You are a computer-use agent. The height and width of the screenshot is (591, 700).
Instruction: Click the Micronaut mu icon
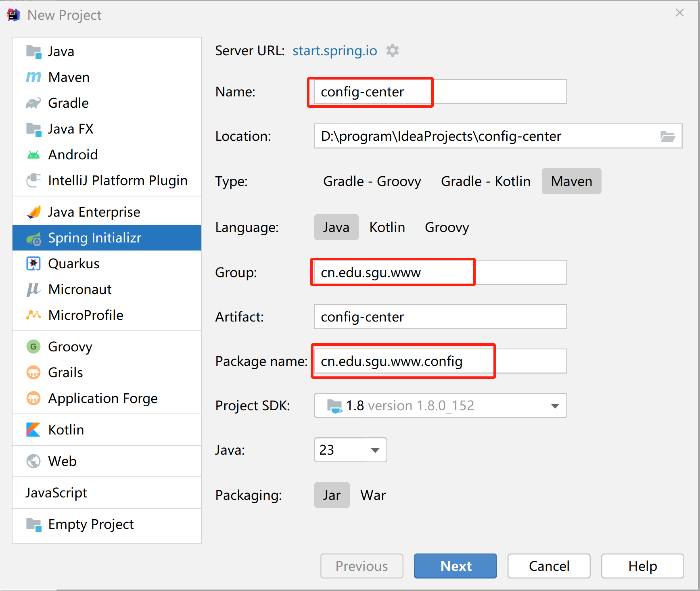(33, 289)
